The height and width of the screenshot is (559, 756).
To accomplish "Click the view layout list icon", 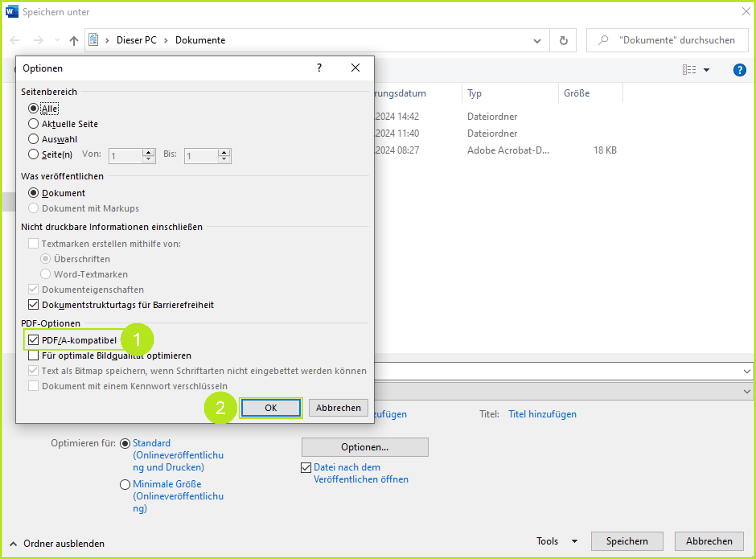I will click(689, 70).
